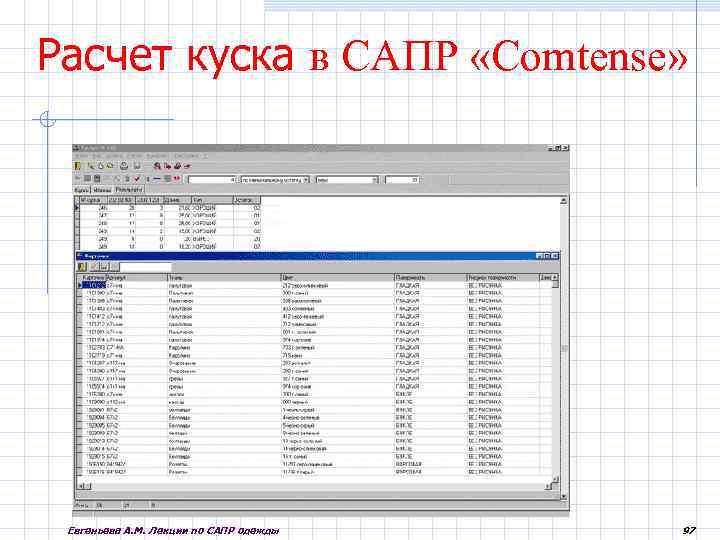The height and width of the screenshot is (540, 720).
Task: Open the third combo box in second toolbar row
Action: pyautogui.click(x=347, y=180)
